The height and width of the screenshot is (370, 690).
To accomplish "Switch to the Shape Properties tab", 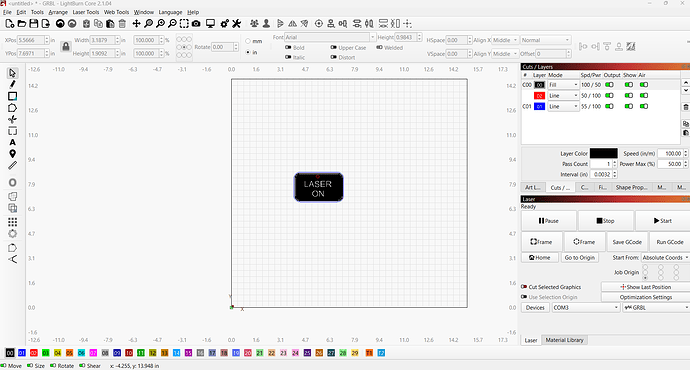I will pyautogui.click(x=631, y=187).
